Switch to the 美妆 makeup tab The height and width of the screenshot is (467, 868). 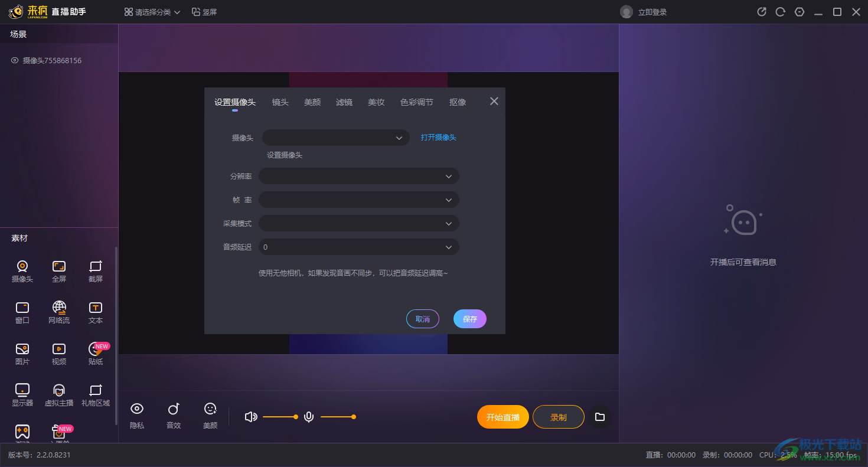(x=376, y=102)
